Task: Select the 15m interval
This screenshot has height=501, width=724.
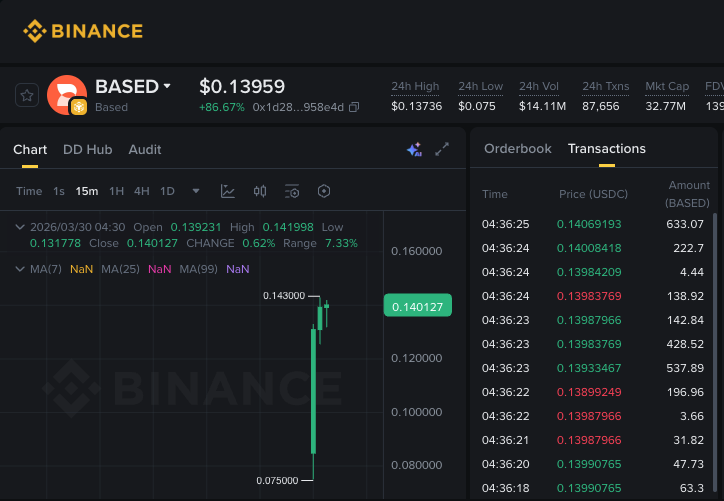Action: point(87,191)
